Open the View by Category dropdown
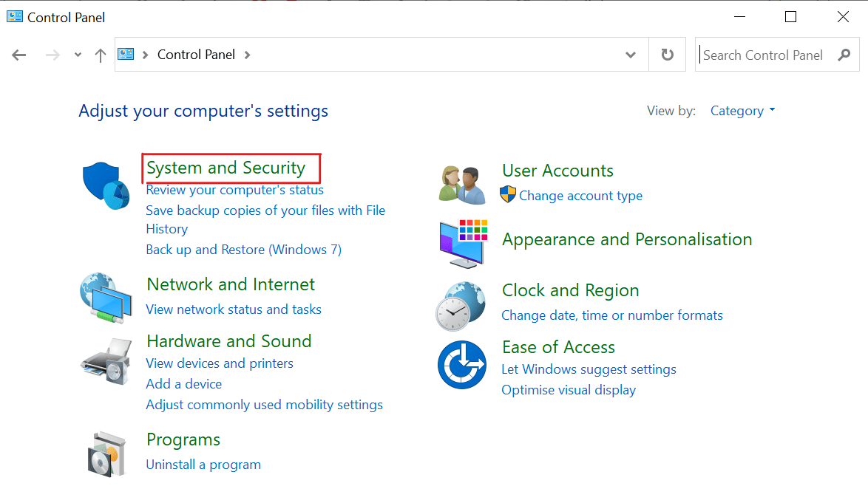This screenshot has width=868, height=486. [x=743, y=111]
